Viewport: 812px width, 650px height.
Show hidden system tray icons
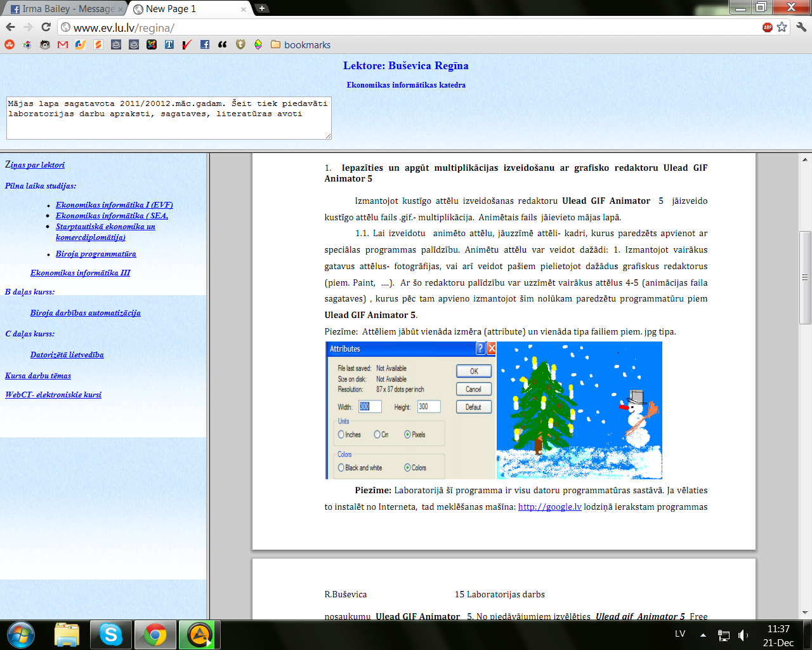click(703, 634)
